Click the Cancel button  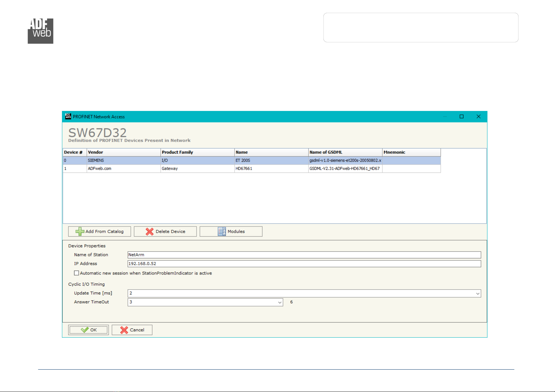[x=132, y=330]
